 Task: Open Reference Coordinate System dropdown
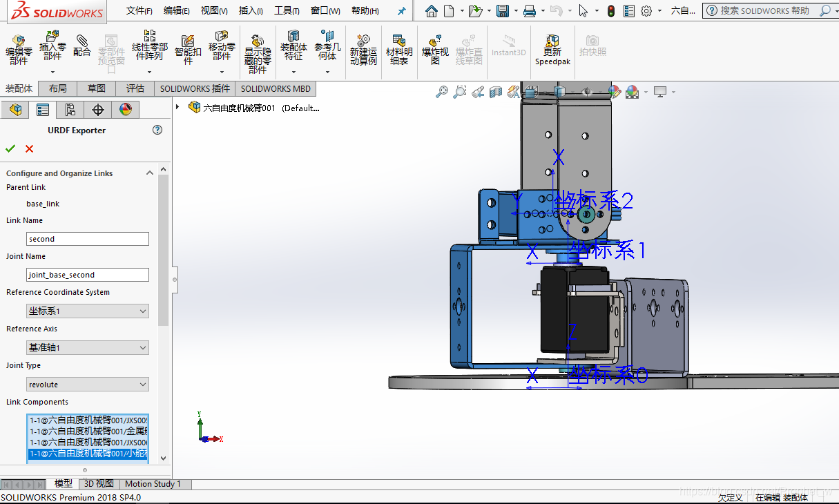pos(88,311)
